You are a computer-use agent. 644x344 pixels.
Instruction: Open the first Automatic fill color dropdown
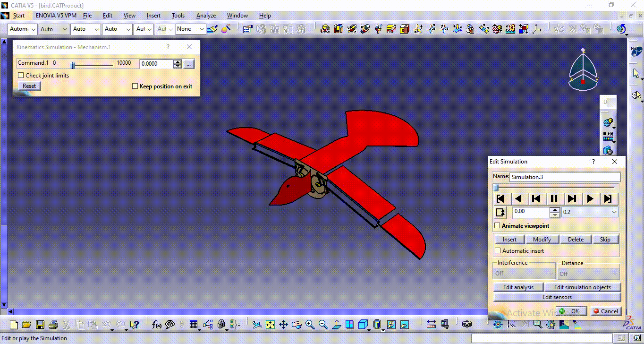click(x=22, y=29)
